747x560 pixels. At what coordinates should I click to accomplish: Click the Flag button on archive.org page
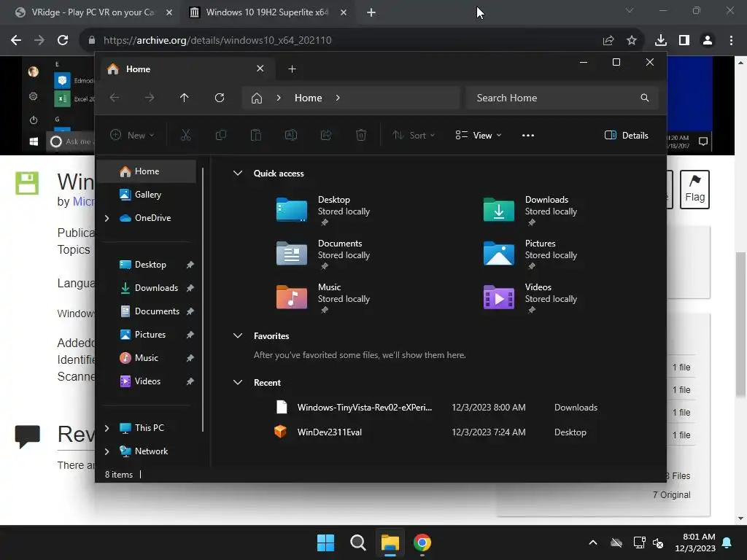[694, 190]
